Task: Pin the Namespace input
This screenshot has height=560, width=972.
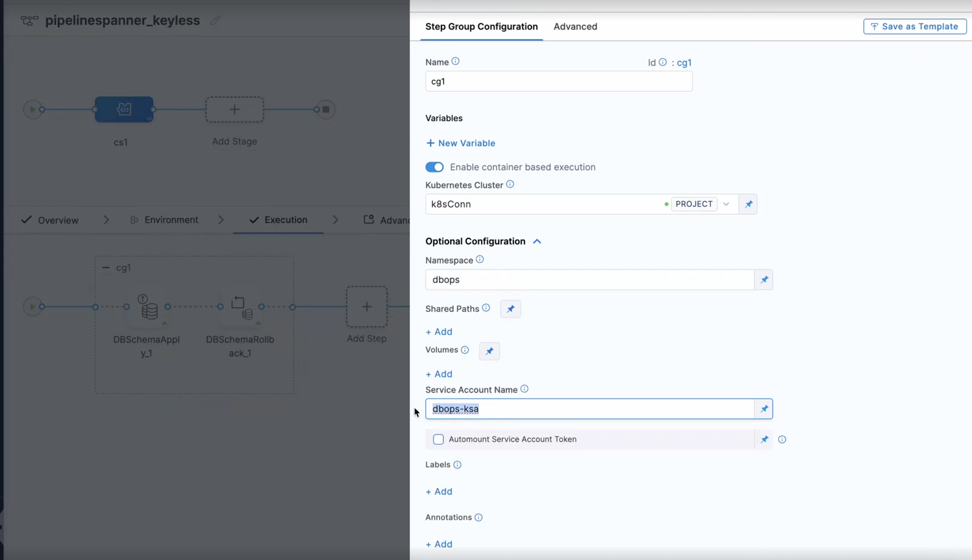Action: pos(764,280)
